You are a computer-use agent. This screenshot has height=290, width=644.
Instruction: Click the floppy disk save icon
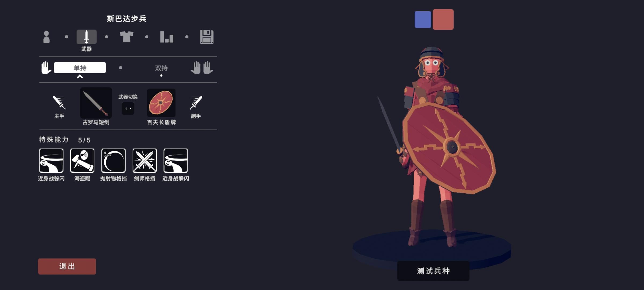point(207,37)
